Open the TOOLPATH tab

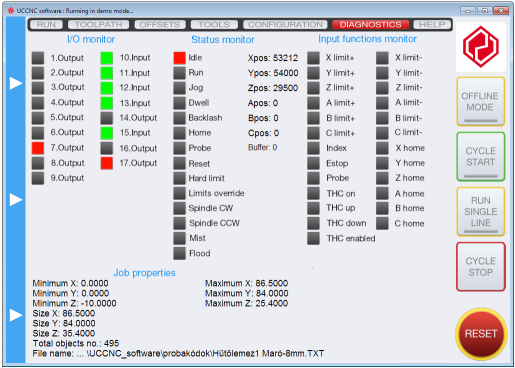98,25
